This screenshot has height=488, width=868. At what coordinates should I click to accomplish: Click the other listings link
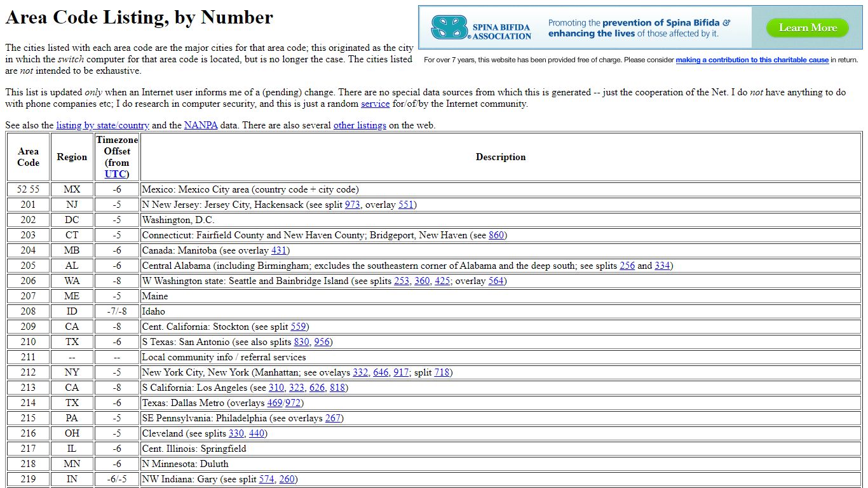(360, 125)
